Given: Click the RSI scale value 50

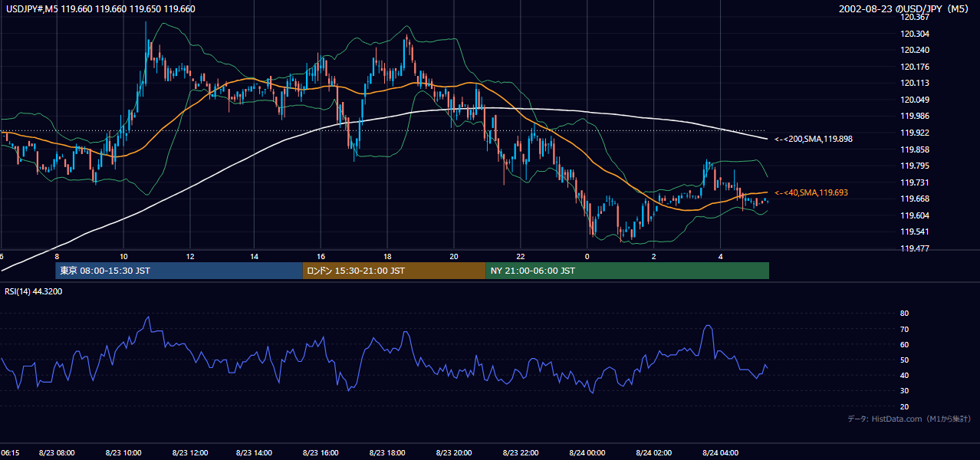Looking at the screenshot, I should pos(904,360).
